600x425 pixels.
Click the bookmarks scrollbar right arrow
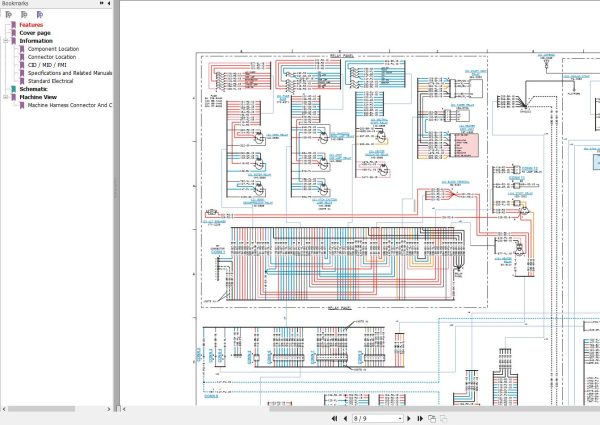(109, 409)
